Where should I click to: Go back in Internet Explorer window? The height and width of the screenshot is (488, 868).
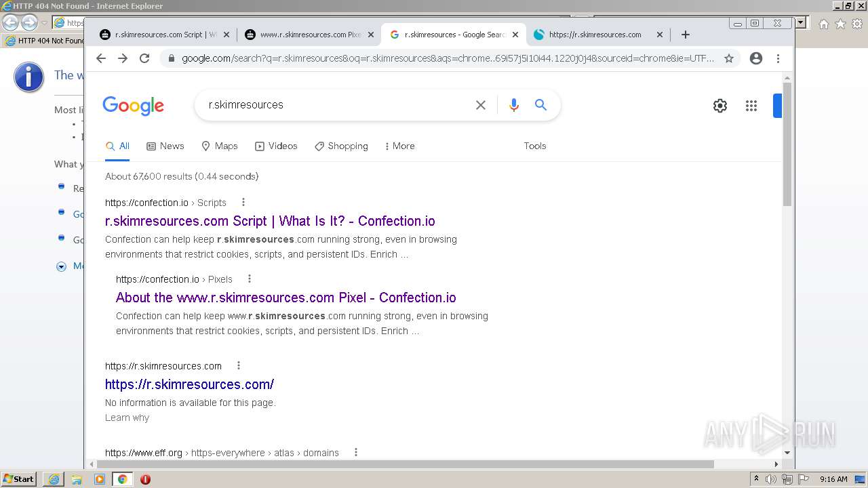tap(10, 23)
